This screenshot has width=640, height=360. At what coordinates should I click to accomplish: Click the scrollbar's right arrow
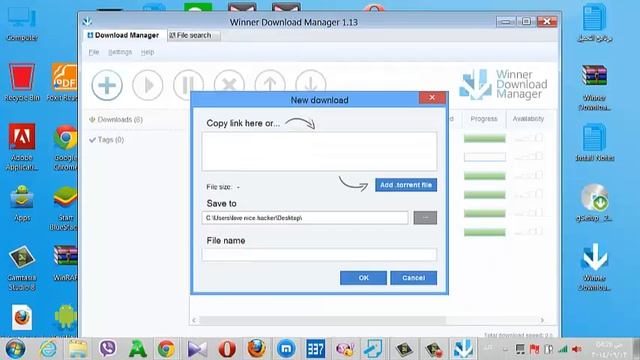pos(542,320)
